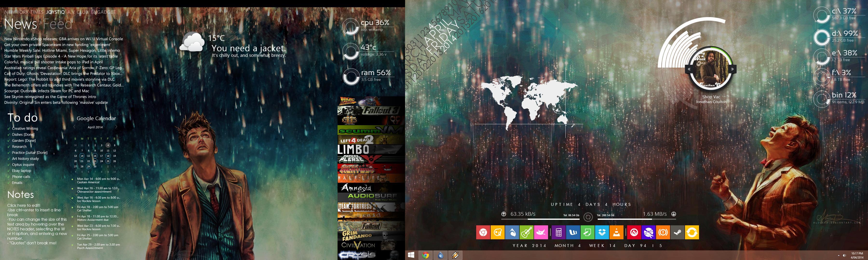868x260 pixels.
Task: Toggle the Garden [Done] to-do checkmark
Action: click(9, 141)
